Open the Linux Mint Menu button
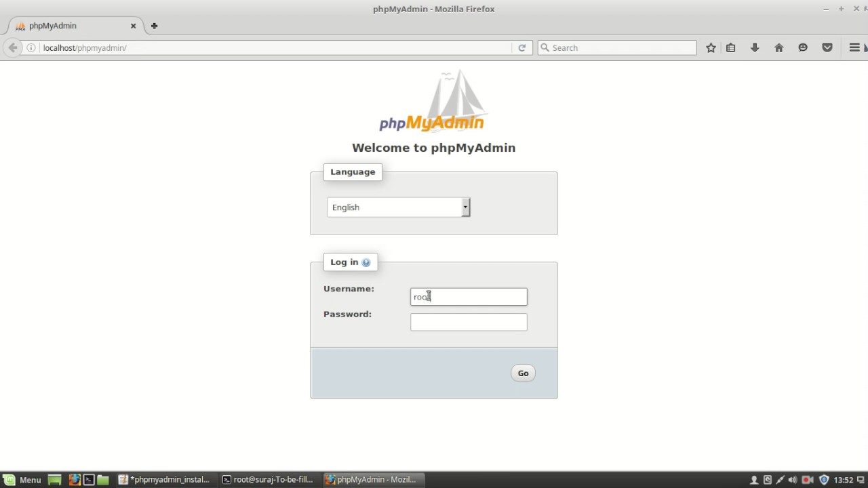 (x=22, y=479)
